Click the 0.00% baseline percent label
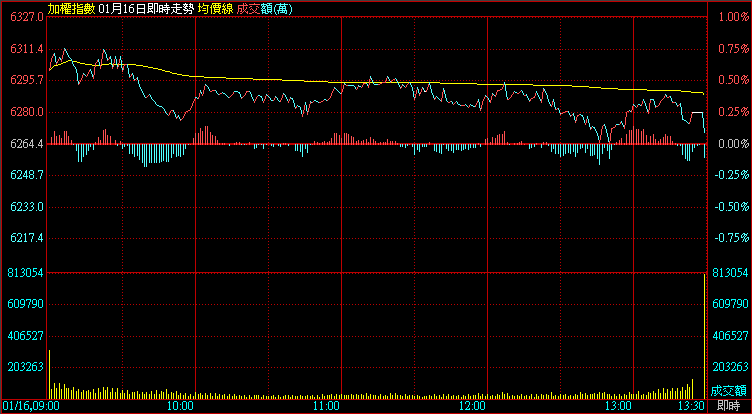The image size is (752, 414). coord(731,144)
